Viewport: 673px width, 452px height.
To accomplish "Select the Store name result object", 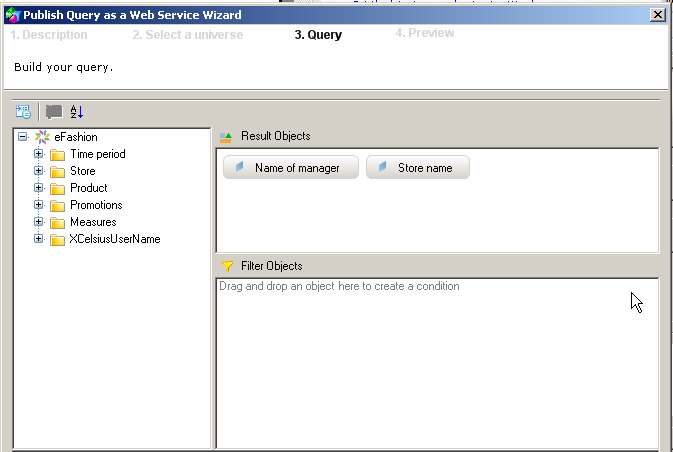I will click(418, 167).
